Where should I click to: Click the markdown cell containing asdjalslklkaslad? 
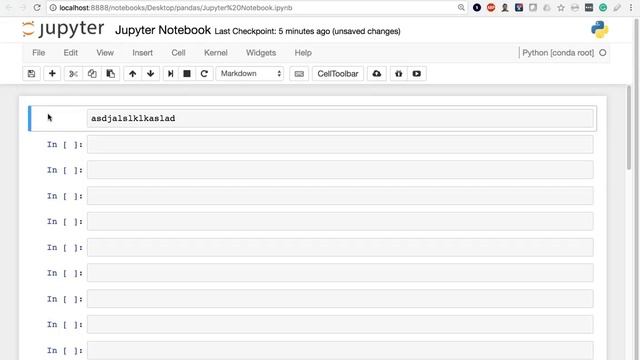[x=340, y=118]
